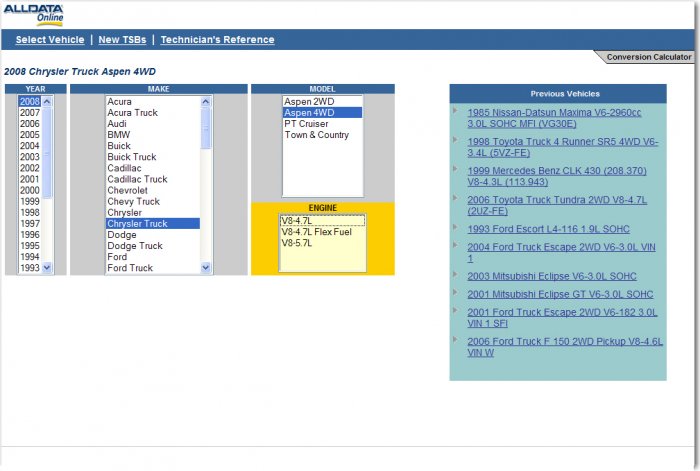Click the Year list scroll down arrow
Viewport: 700px width, 471px height.
(x=47, y=267)
